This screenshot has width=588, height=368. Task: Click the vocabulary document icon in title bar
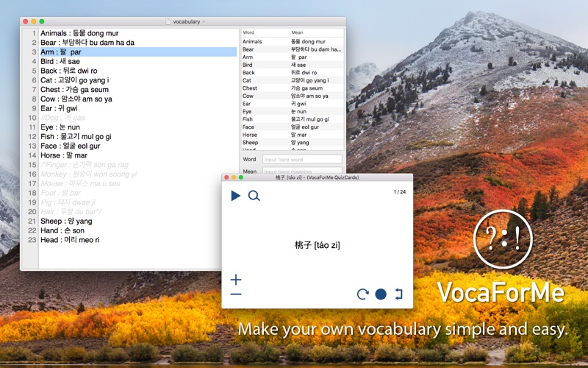(168, 21)
